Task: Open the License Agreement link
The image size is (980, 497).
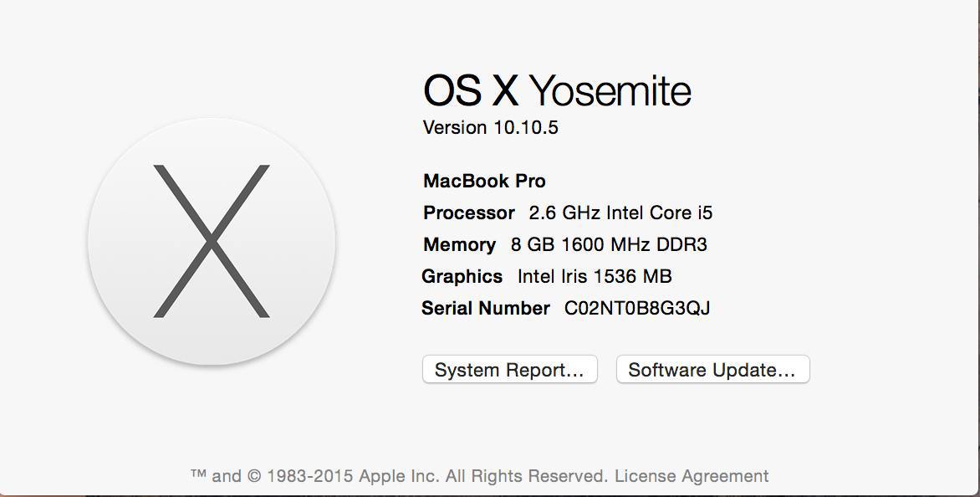Action: pyautogui.click(x=692, y=476)
